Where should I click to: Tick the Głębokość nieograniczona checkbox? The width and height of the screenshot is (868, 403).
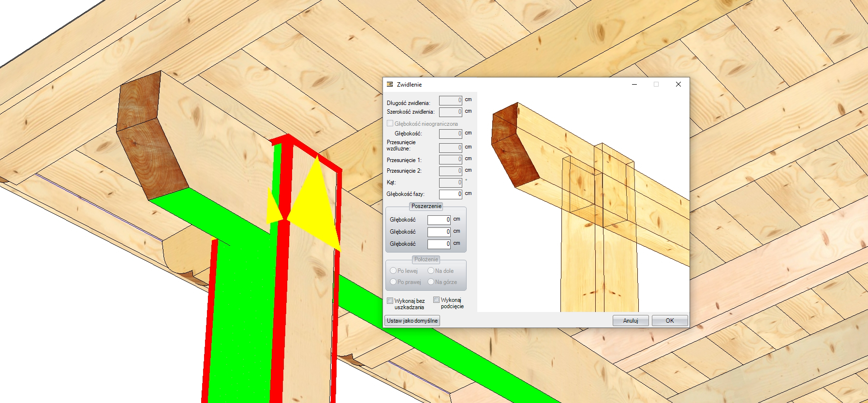tap(390, 123)
